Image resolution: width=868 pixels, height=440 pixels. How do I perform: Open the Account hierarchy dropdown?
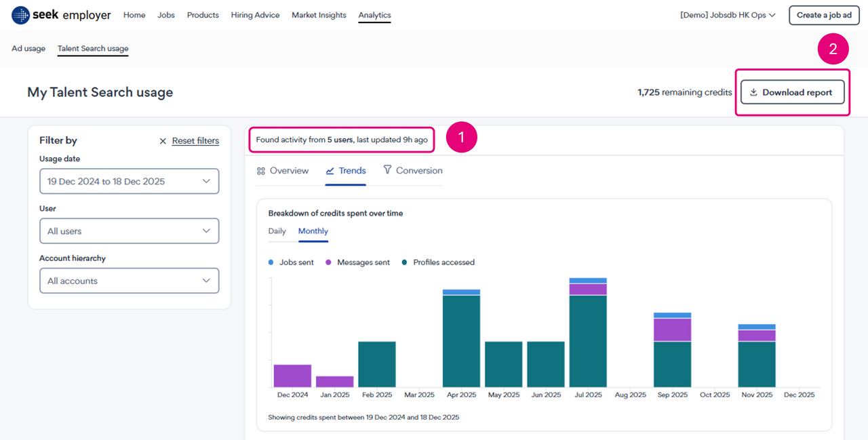click(x=129, y=281)
